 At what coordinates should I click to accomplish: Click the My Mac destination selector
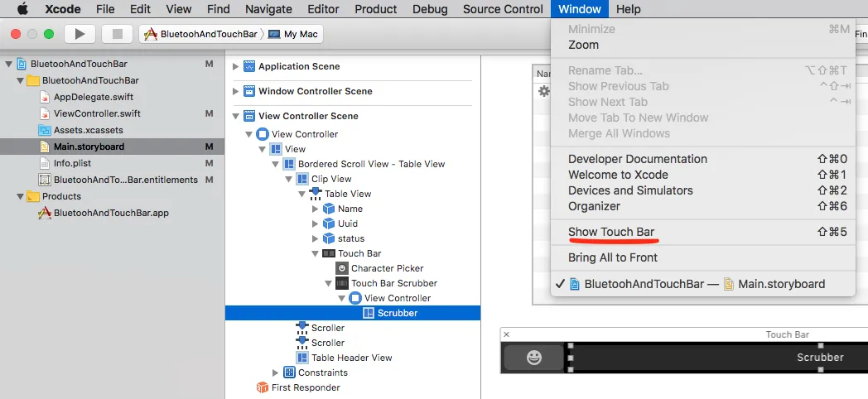(x=295, y=34)
